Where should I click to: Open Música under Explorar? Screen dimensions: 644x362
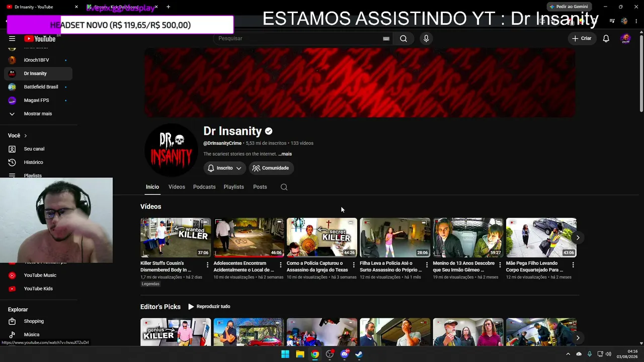click(38, 334)
